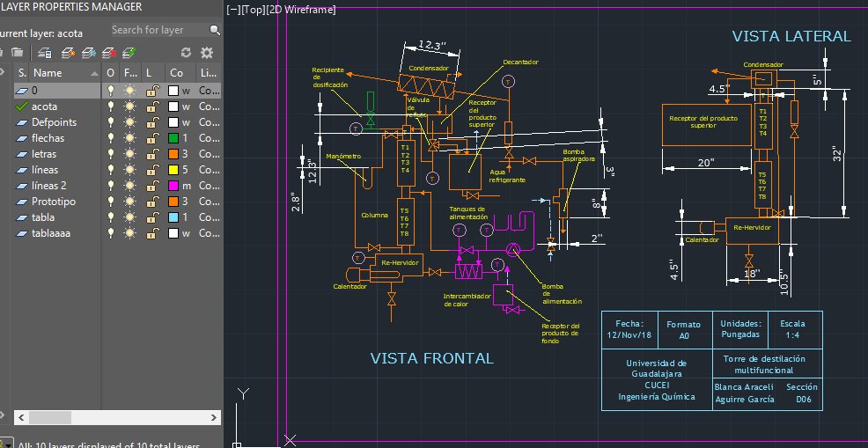Click the Delete Layer icon
The width and height of the screenshot is (868, 448).
click(x=109, y=53)
